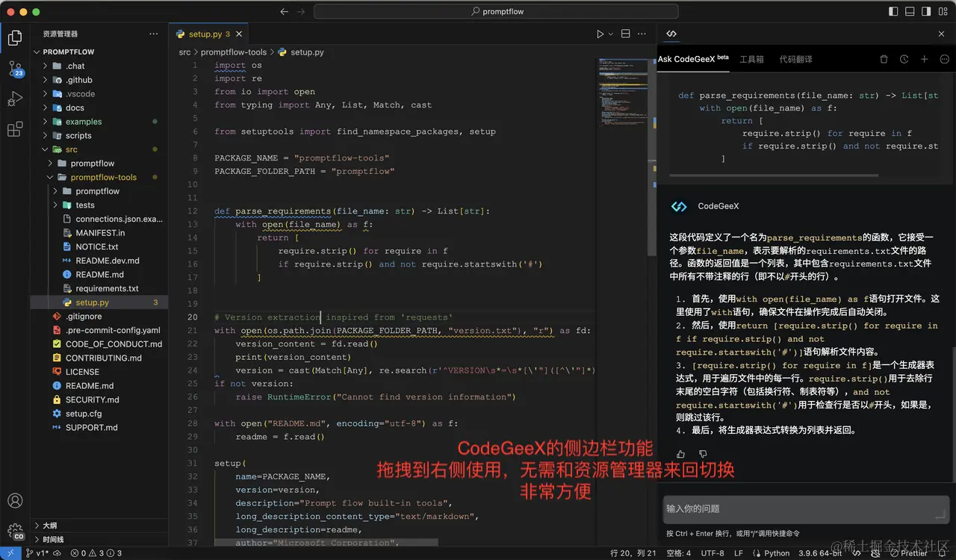The height and width of the screenshot is (560, 956).
Task: Open the Extensions view
Action: [x=15, y=129]
